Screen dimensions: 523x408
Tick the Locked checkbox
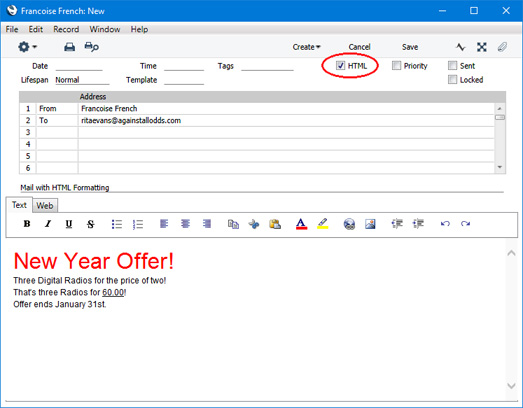click(452, 80)
